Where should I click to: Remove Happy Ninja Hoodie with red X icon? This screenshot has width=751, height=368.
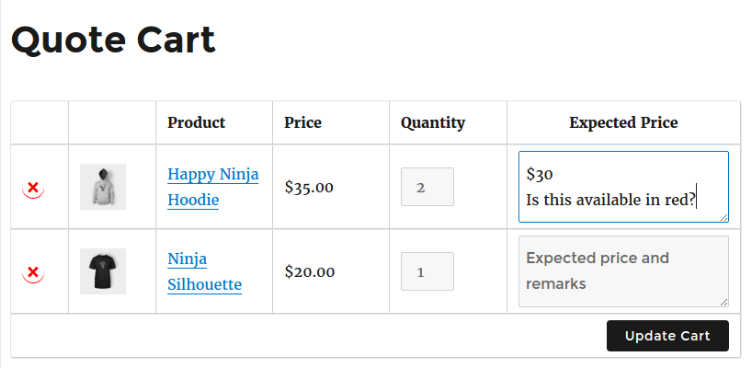click(33, 187)
